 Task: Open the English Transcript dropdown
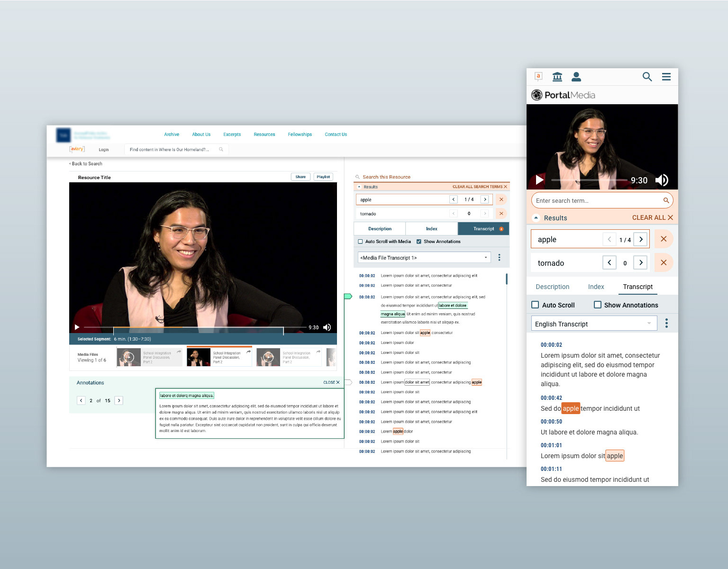click(x=594, y=324)
